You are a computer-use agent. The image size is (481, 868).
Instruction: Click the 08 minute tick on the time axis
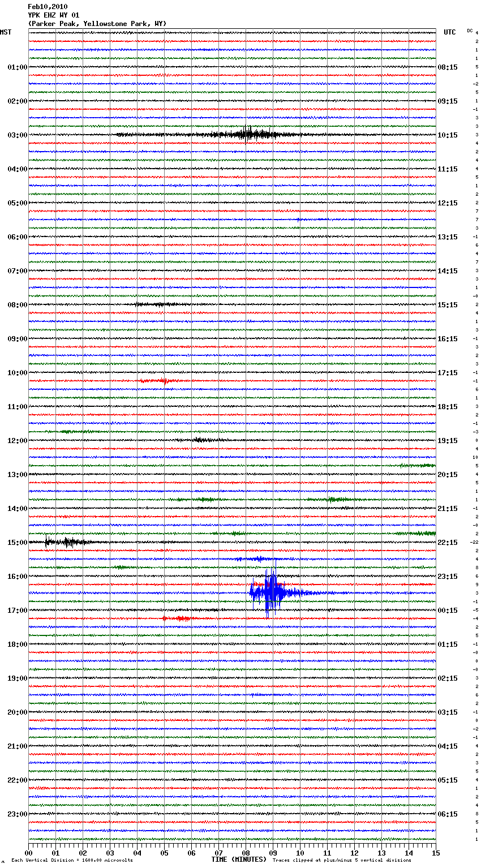[246, 853]
